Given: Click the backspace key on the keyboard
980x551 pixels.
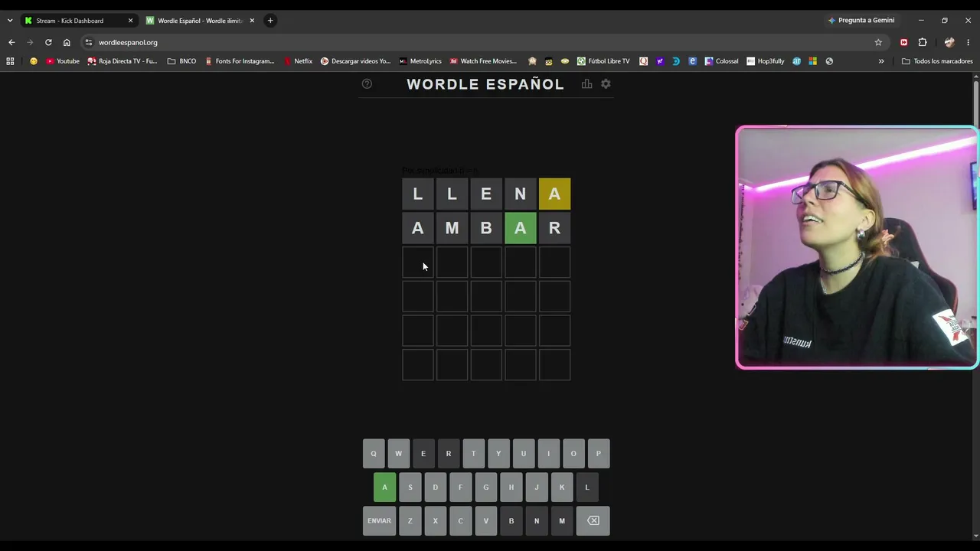Looking at the screenshot, I should (593, 521).
